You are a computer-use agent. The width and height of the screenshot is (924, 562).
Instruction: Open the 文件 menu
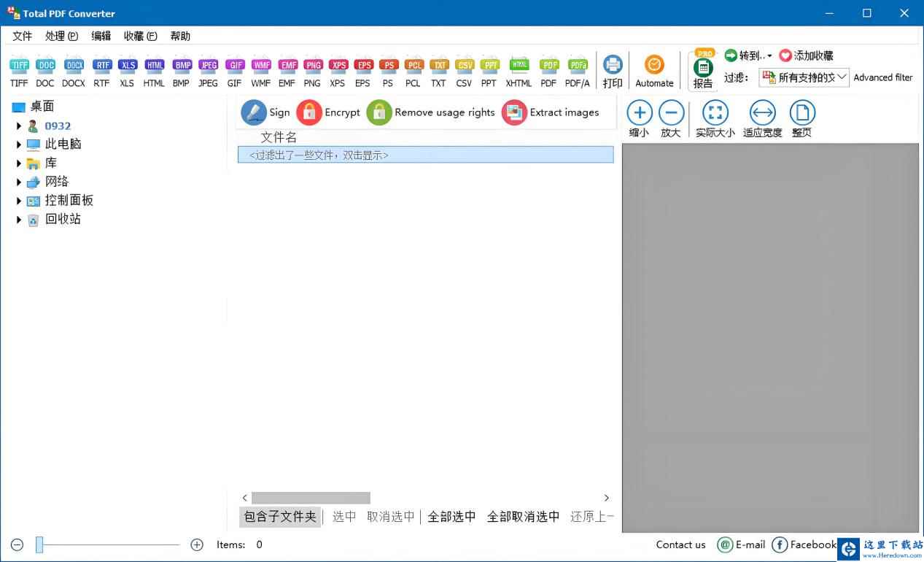tap(23, 36)
